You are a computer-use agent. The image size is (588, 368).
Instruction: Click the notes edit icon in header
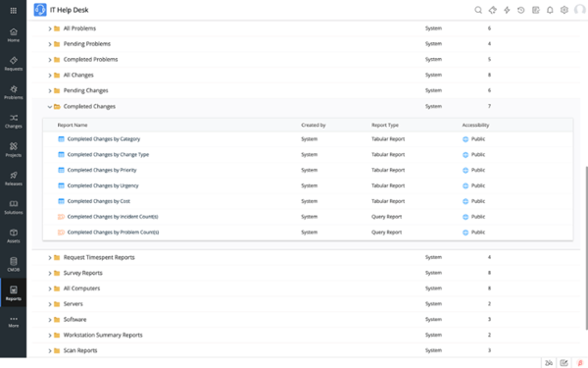click(x=535, y=10)
